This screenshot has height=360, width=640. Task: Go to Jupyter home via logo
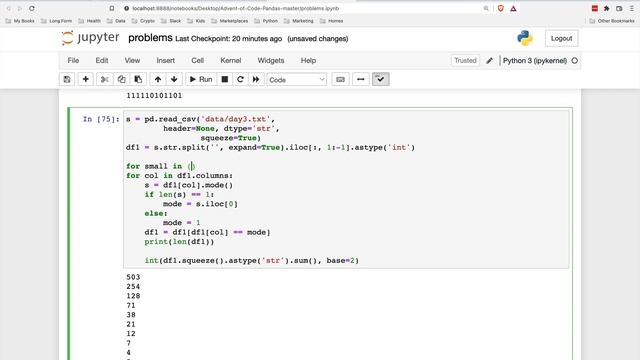coord(90,38)
